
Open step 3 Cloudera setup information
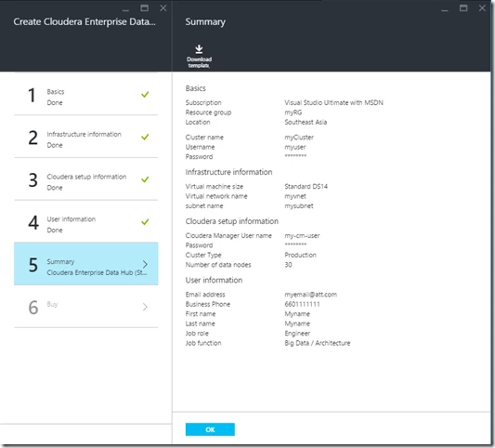pos(85,179)
